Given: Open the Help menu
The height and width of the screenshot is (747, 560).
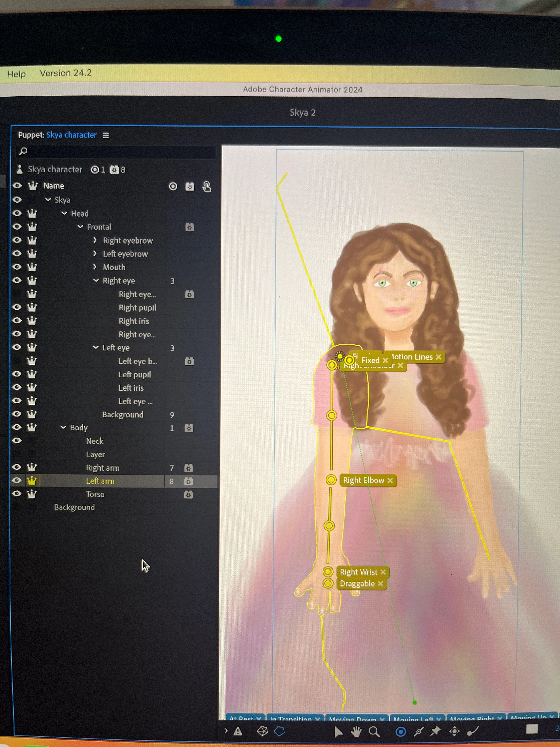Looking at the screenshot, I should coord(16,74).
